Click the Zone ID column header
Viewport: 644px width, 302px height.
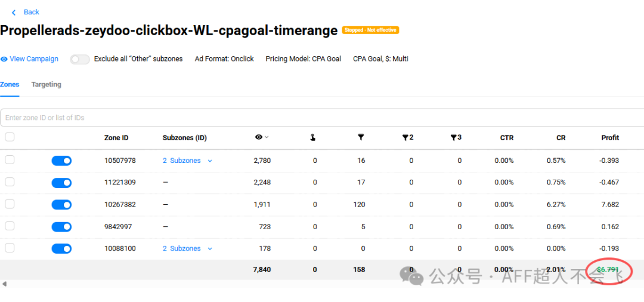tap(116, 138)
